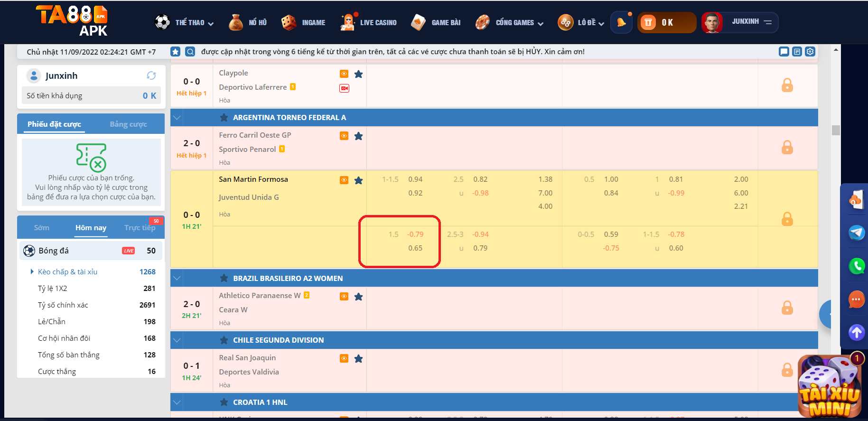Viewport: 868px width, 421px height.
Task: Open Tỷ số chính xác bet type
Action: pyautogui.click(x=63, y=305)
